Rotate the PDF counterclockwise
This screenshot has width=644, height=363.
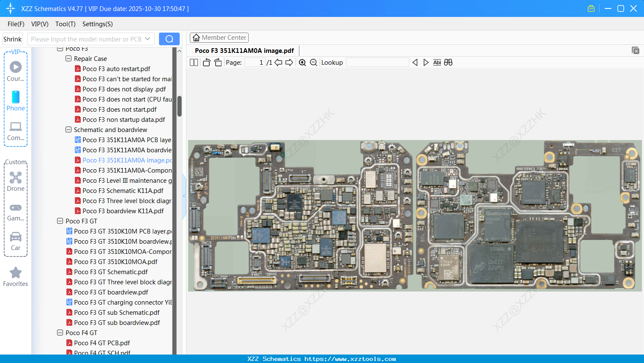point(206,62)
